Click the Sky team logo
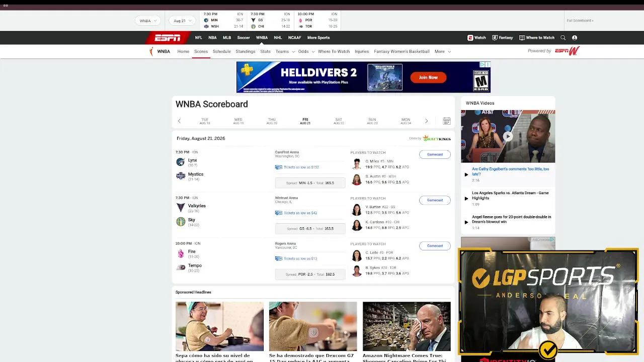The height and width of the screenshot is (362, 644). coord(181,222)
